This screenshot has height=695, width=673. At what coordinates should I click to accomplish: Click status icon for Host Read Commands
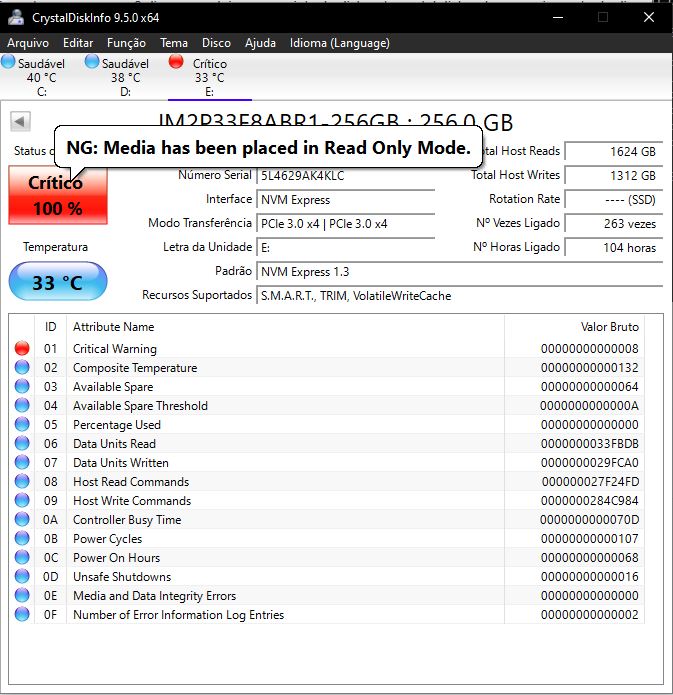(x=22, y=482)
